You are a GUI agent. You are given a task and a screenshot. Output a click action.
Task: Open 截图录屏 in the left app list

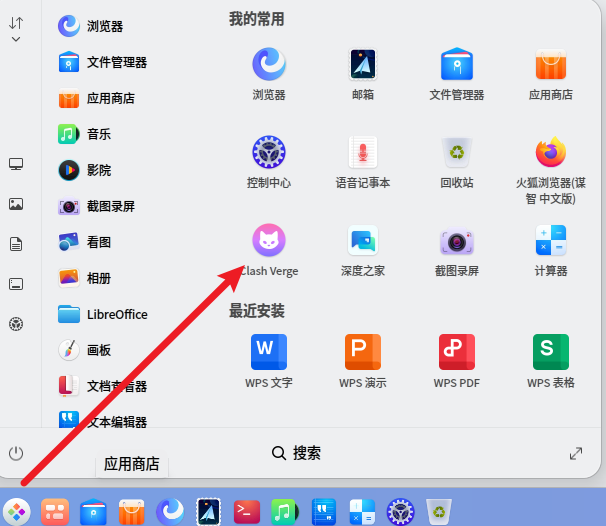97,206
